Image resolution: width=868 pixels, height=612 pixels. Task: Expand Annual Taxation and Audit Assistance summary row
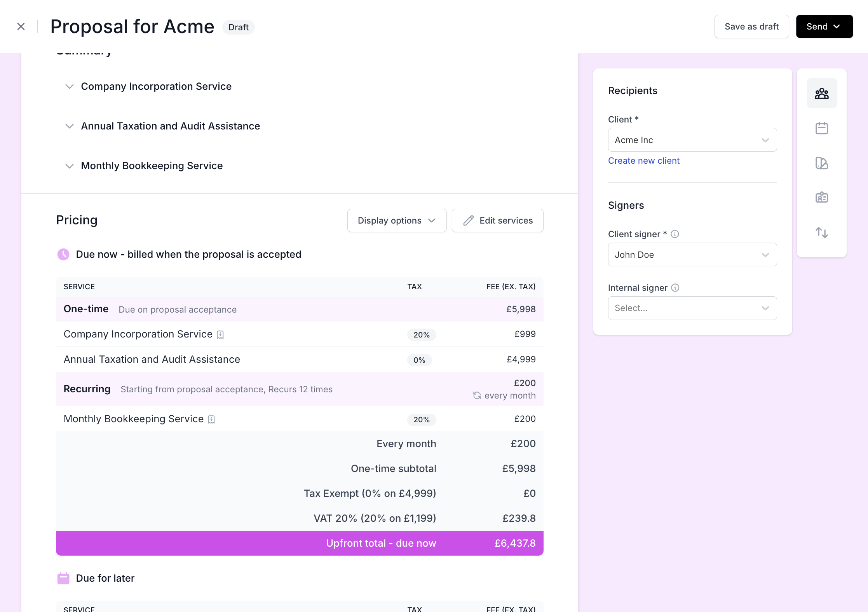pyautogui.click(x=69, y=126)
